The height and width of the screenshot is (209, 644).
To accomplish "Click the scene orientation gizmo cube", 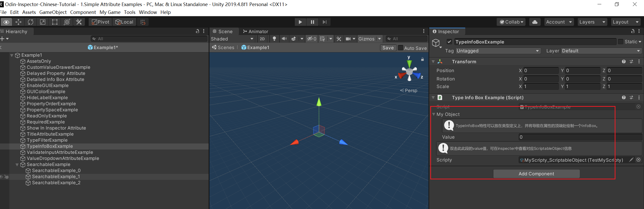I will (409, 72).
